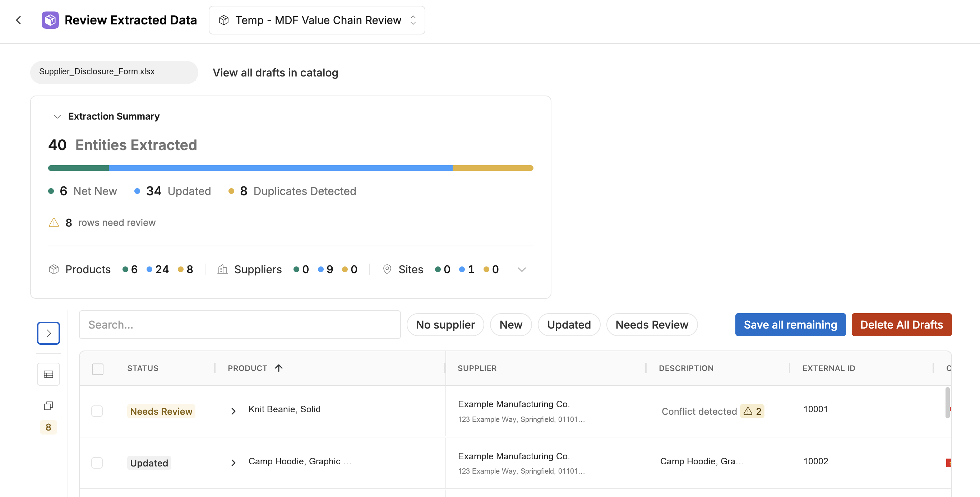Screen dimensions: 980x497
Task: Select the Supplier_Disclosure_Form.xlsx file chip
Action: [114, 72]
